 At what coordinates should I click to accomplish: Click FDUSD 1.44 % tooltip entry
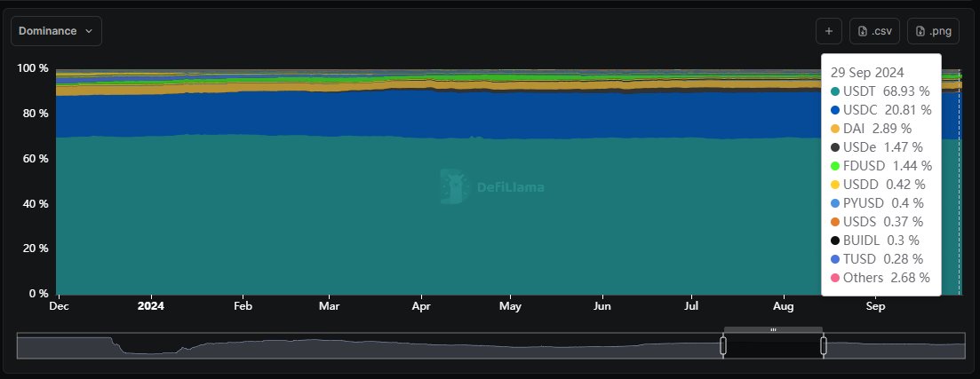(x=881, y=166)
